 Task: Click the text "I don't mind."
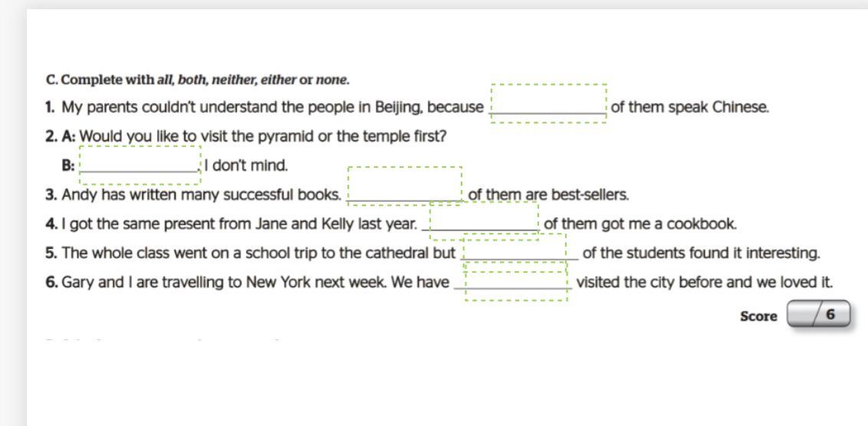pos(246,165)
